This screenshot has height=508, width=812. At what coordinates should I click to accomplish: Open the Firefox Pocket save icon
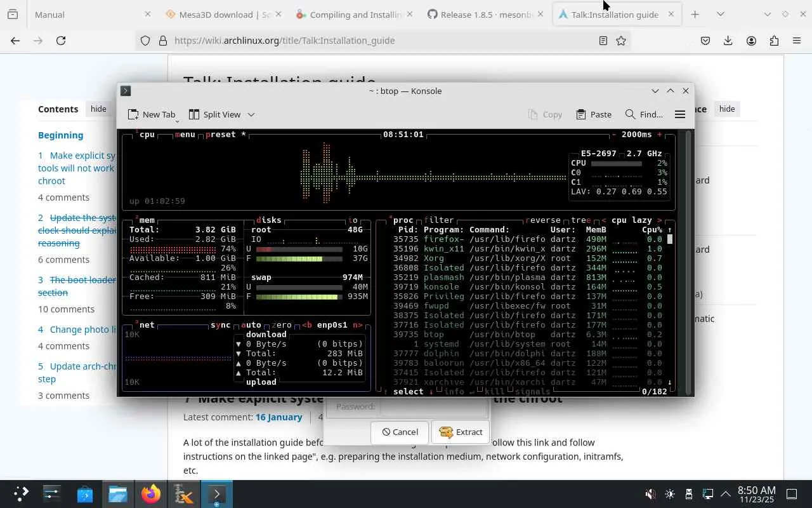point(705,41)
